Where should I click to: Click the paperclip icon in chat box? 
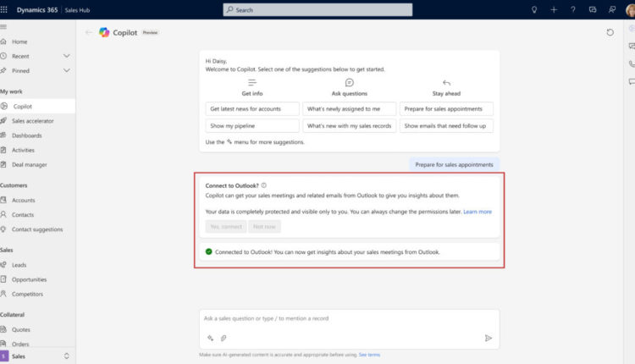224,338
